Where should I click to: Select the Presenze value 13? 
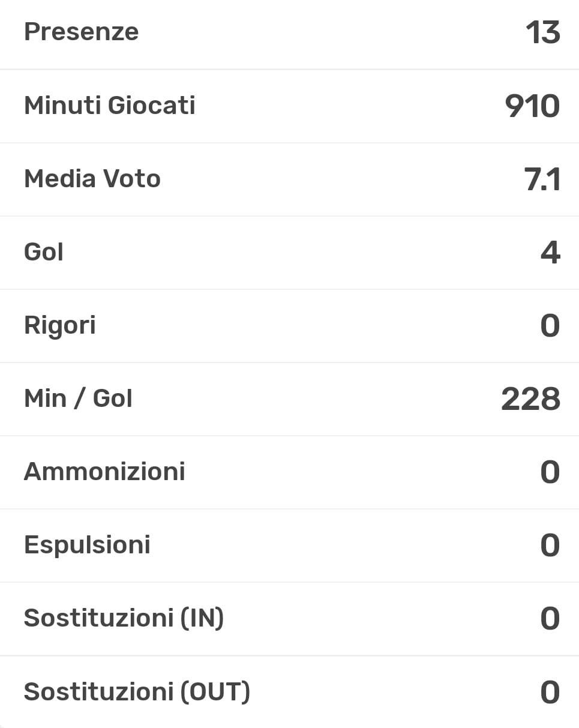point(542,32)
